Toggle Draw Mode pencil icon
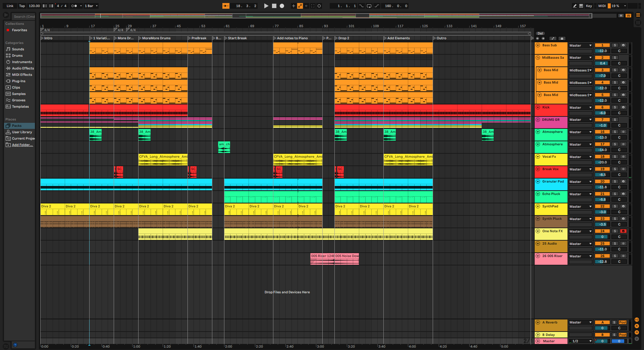Viewport: 644px width, 350px height. coord(575,6)
